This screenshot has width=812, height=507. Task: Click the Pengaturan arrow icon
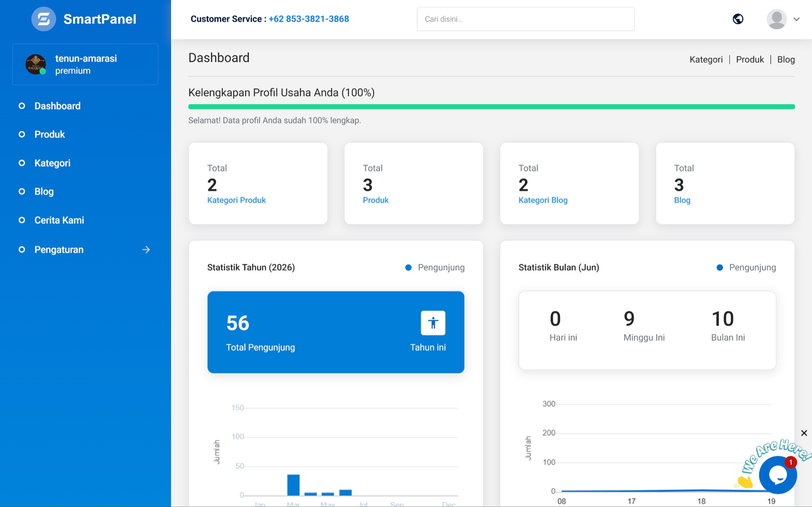point(146,250)
